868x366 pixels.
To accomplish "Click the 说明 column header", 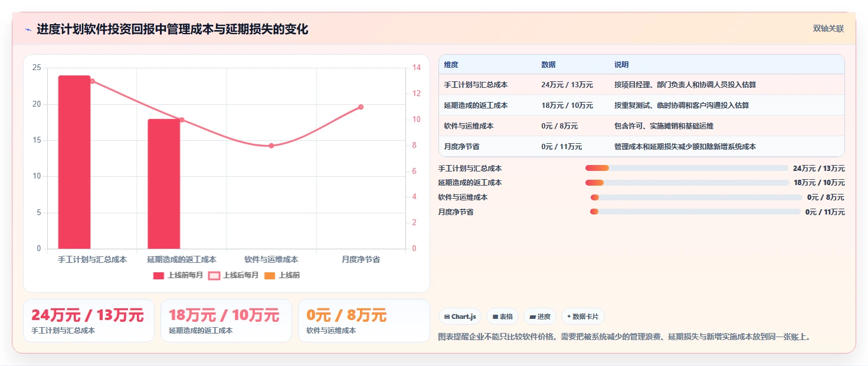I will [x=621, y=65].
